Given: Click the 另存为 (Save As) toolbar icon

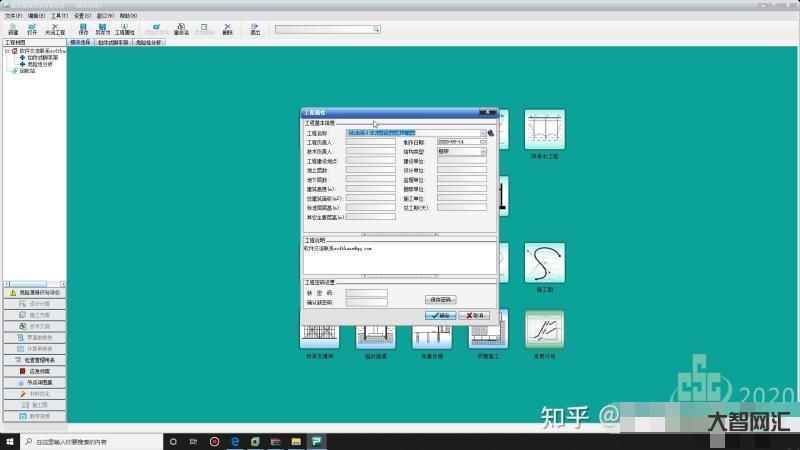Looking at the screenshot, I should [x=102, y=29].
